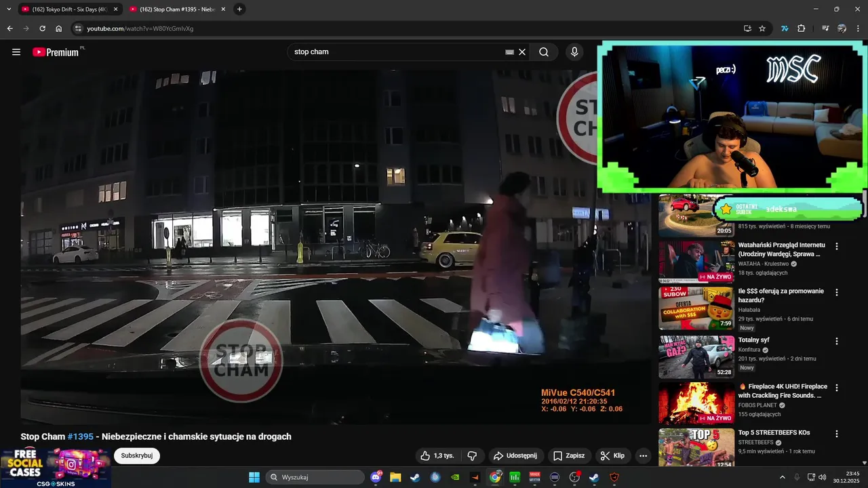Close the Tokyo Drift browser tab

coord(115,9)
